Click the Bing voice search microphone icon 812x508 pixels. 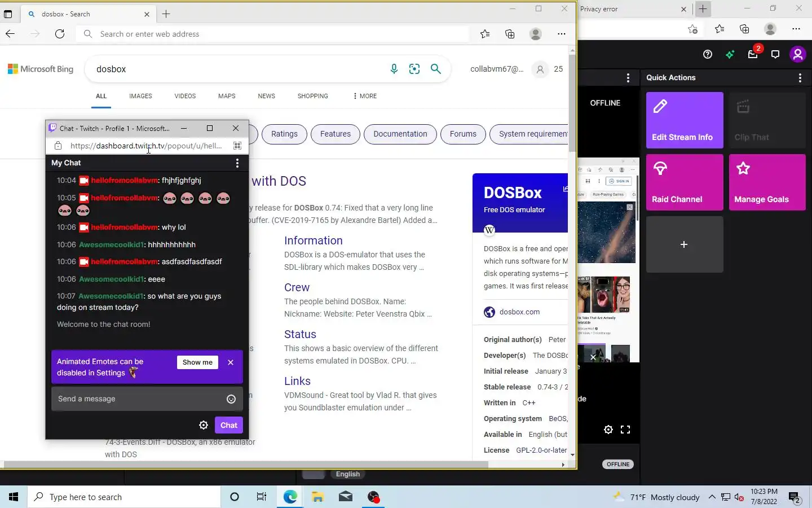click(x=394, y=69)
